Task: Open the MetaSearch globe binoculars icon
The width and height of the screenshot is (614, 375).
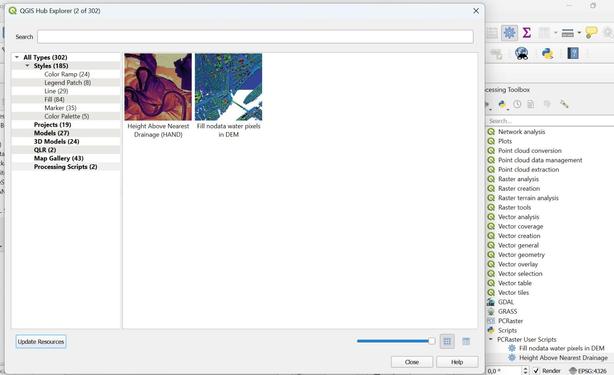Action: pos(521,53)
